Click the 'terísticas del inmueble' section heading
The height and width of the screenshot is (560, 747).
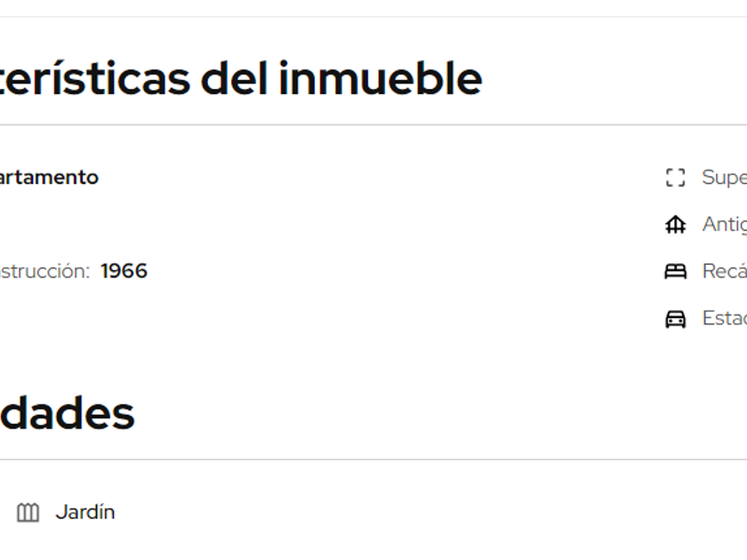pyautogui.click(x=240, y=78)
